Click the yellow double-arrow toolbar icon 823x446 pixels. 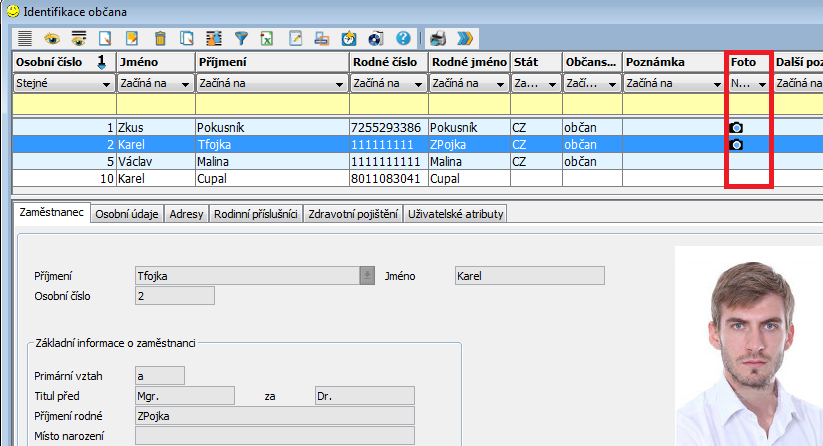pyautogui.click(x=464, y=39)
